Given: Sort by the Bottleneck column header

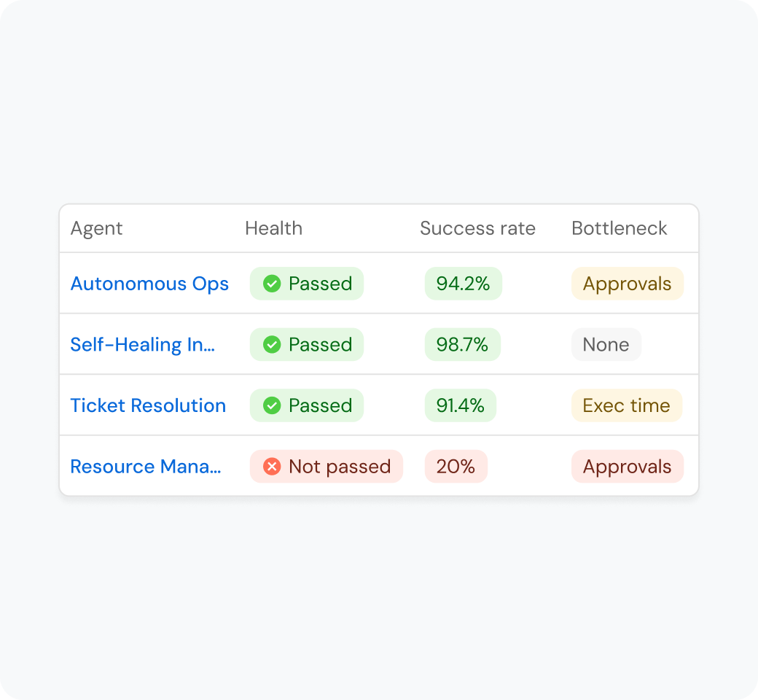Looking at the screenshot, I should pyautogui.click(x=620, y=228).
